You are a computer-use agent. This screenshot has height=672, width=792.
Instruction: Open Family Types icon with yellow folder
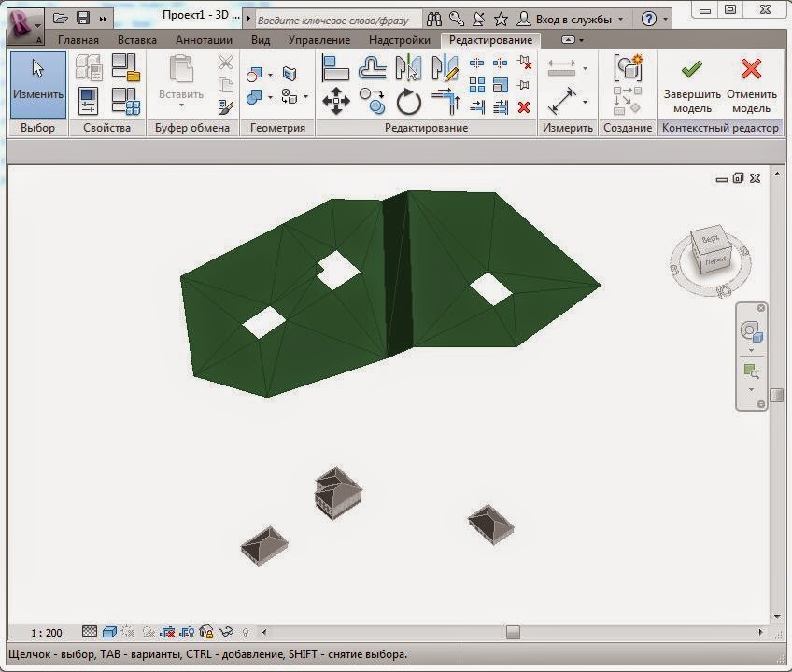click(x=125, y=67)
